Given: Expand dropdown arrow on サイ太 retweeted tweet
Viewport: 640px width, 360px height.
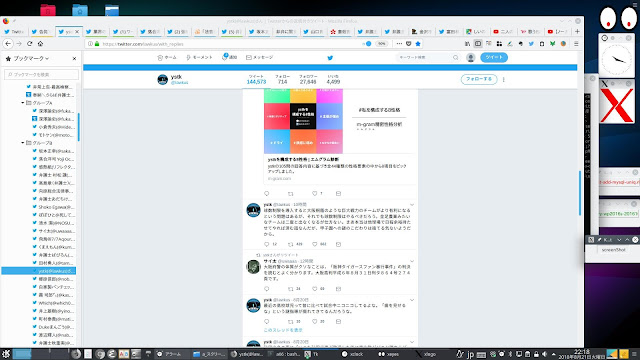Looking at the screenshot, I should 412,261.
